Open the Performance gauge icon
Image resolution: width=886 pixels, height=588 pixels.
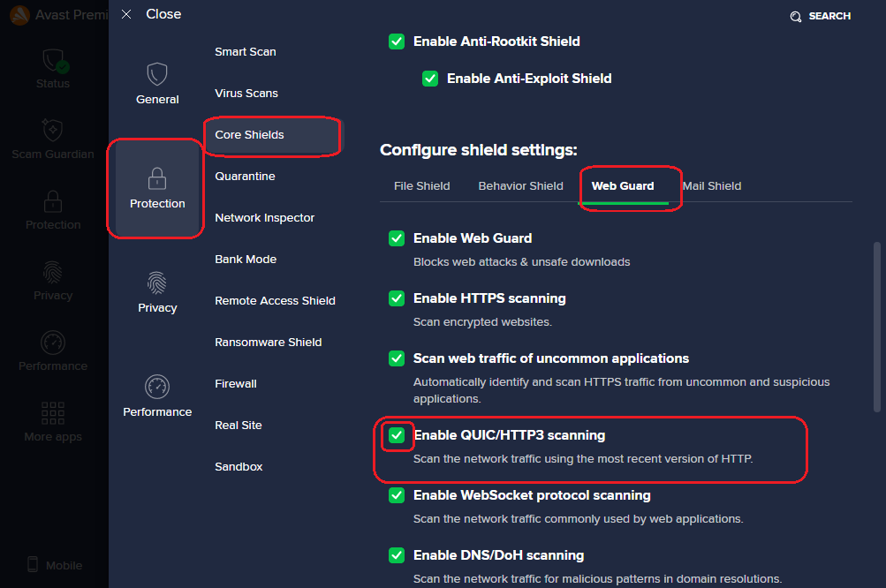click(157, 387)
